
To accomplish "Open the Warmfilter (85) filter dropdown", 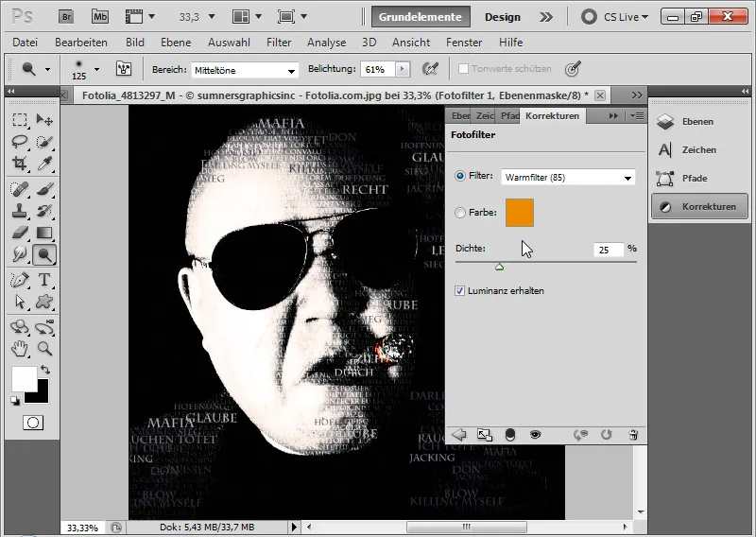I will point(569,178).
